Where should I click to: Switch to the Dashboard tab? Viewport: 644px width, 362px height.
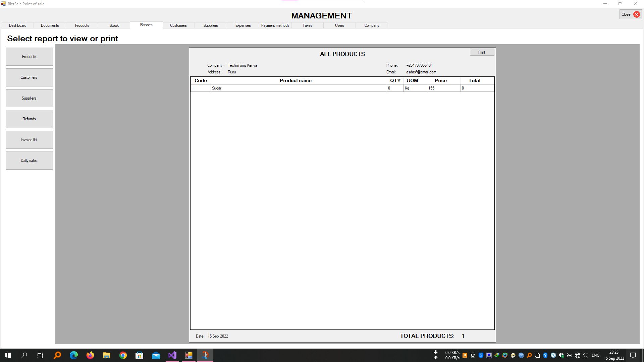(x=17, y=25)
